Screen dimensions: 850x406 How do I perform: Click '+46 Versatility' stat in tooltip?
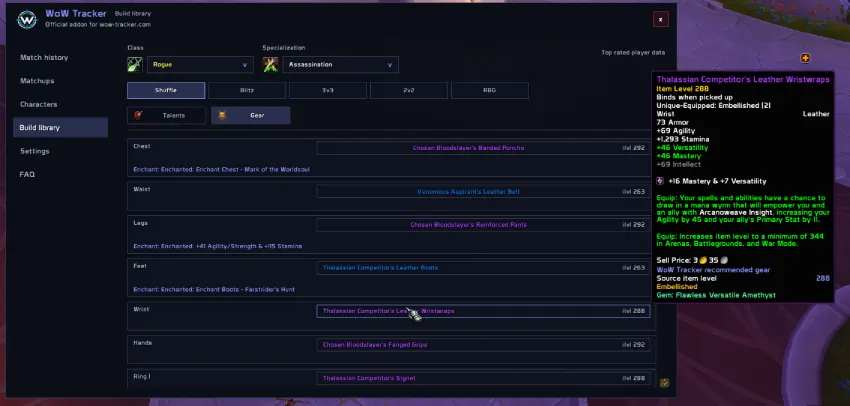pos(682,147)
